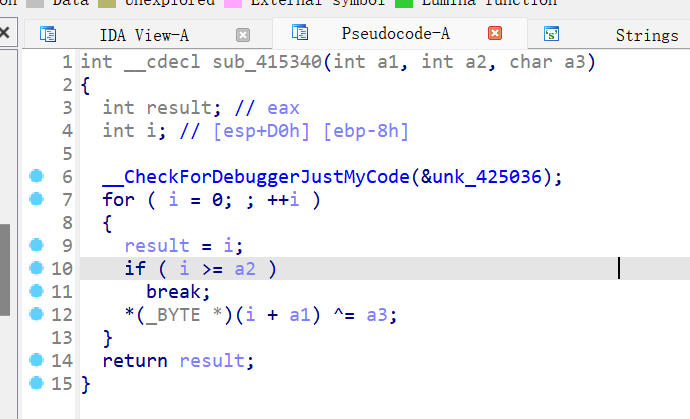Click &unk_425036 reference on line 6

(481, 177)
